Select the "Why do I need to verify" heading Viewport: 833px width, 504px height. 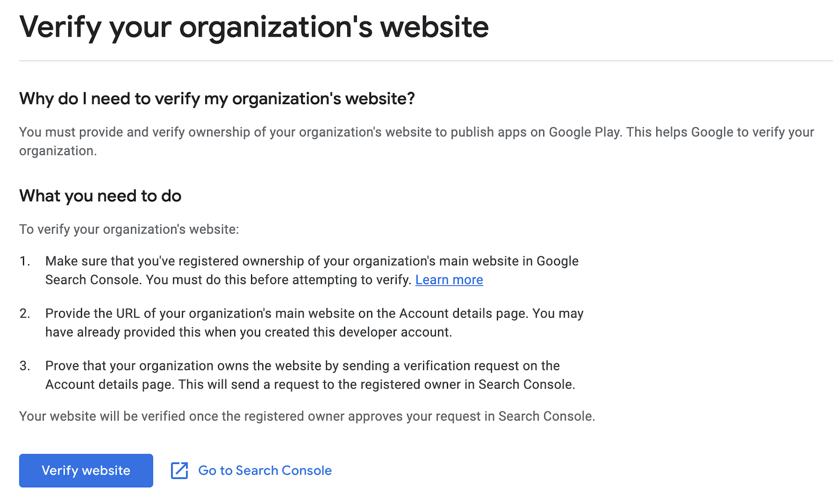pos(217,99)
